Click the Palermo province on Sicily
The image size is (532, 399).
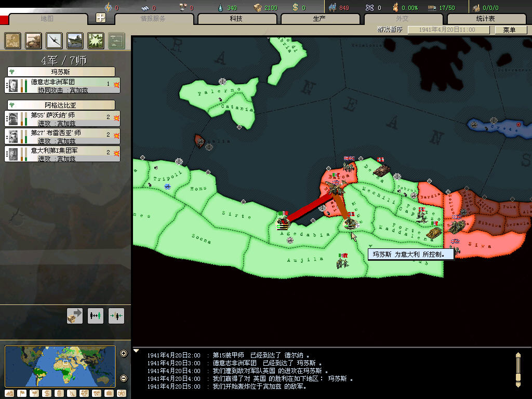(x=219, y=92)
